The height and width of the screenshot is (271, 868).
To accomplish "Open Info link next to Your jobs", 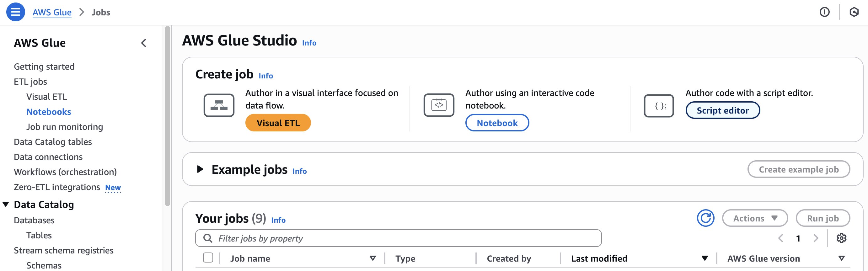I will click(278, 220).
